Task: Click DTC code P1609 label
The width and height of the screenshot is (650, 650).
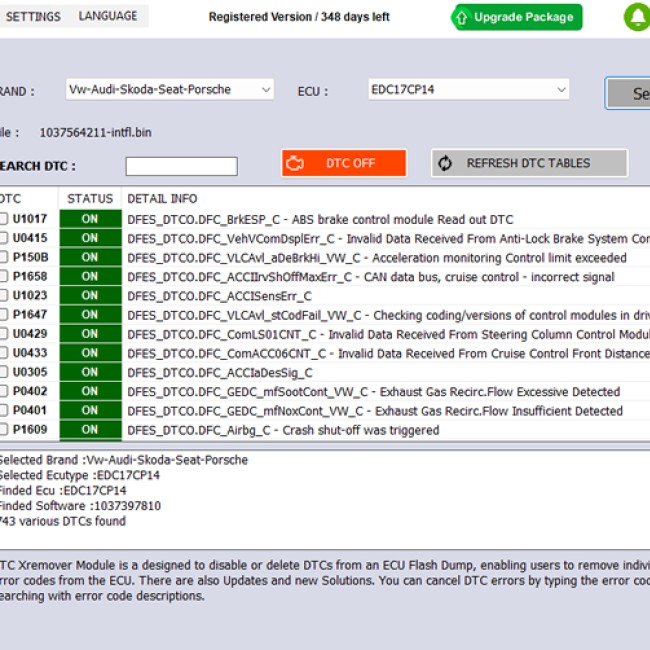Action: click(x=30, y=429)
